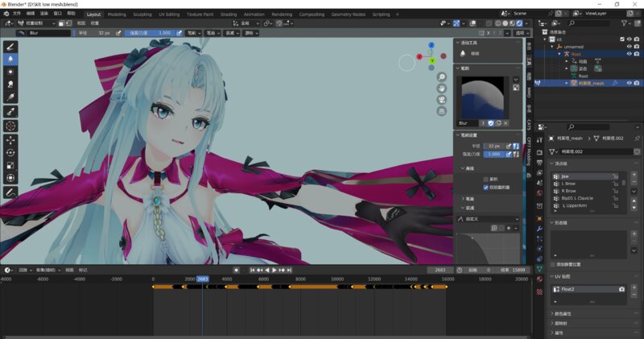Toggle lock on Jaw vertex group
644x339 pixels.
pyautogui.click(x=615, y=176)
